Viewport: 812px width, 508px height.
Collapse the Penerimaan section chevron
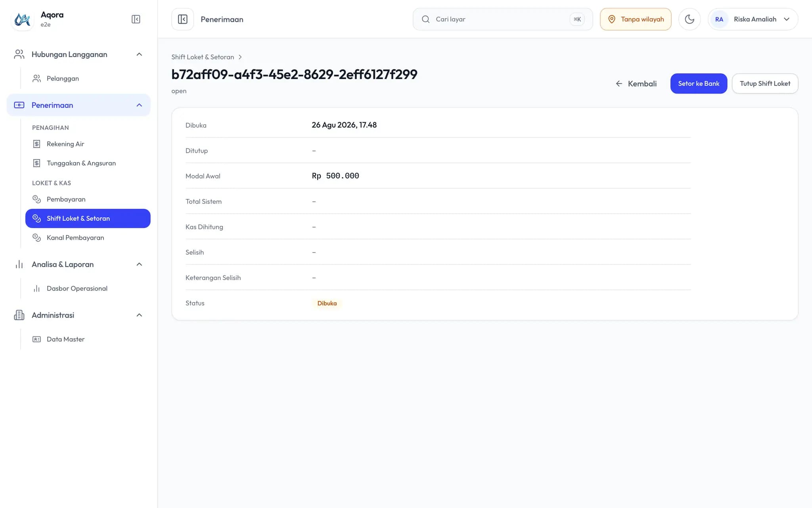tap(139, 105)
